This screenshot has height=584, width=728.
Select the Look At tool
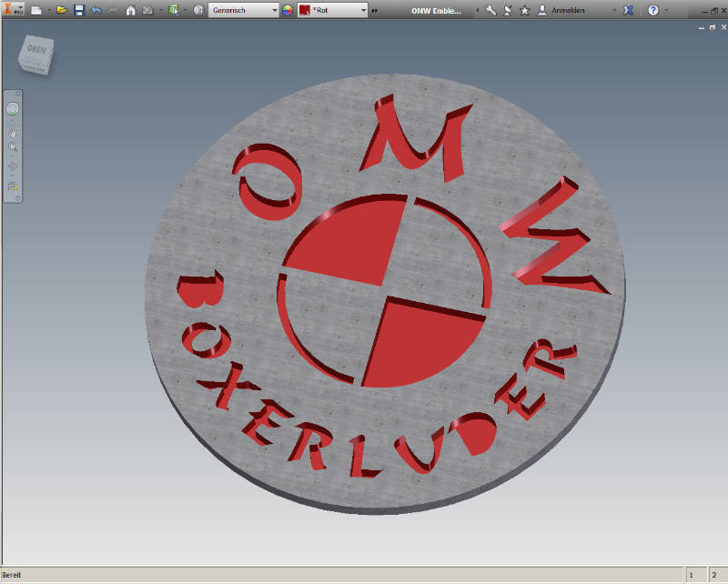click(x=13, y=186)
